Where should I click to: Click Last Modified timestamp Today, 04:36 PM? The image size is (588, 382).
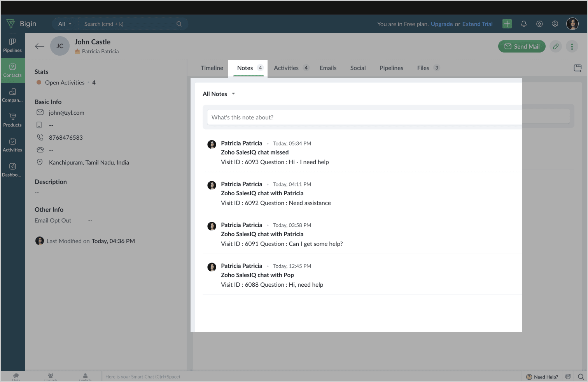[x=113, y=241]
